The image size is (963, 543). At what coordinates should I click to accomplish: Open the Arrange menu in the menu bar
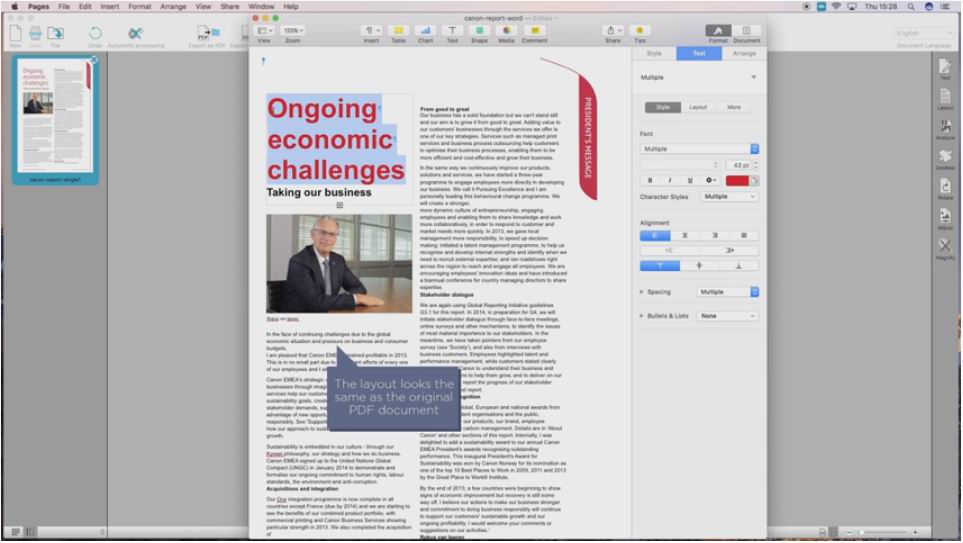[173, 6]
